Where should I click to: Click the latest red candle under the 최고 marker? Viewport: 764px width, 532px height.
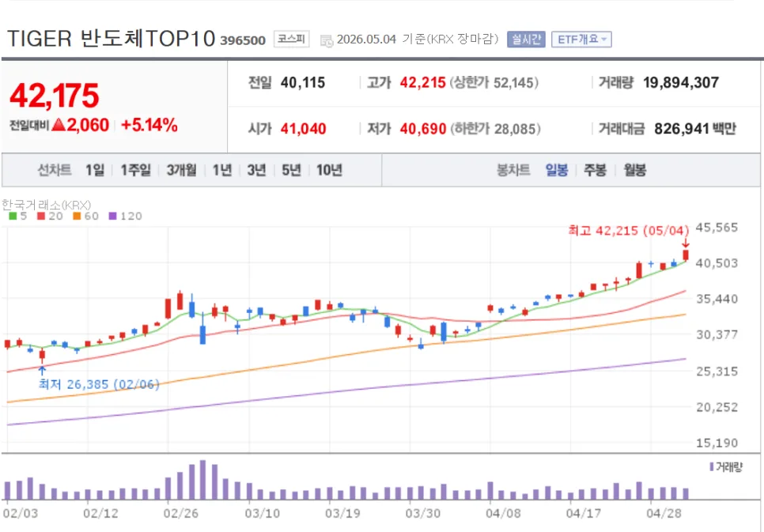686,255
